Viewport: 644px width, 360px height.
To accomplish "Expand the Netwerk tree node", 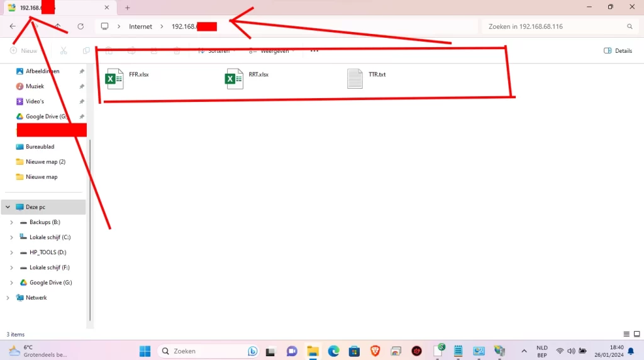I will pyautogui.click(x=8, y=298).
